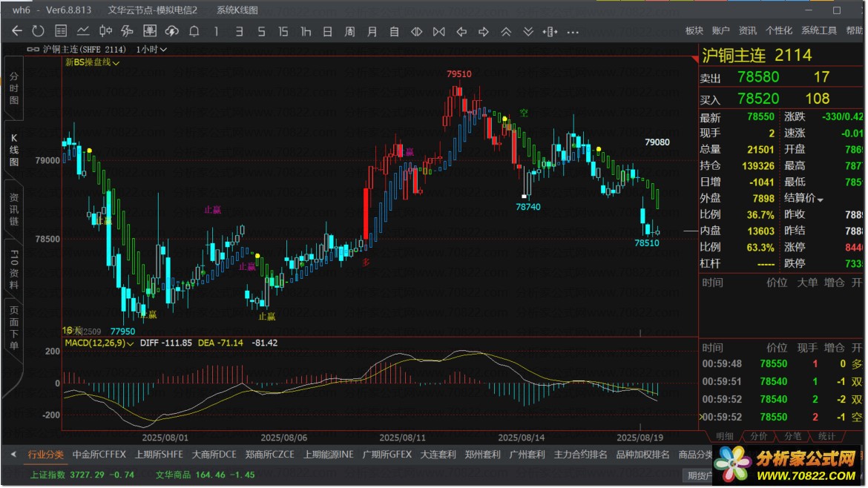Screen dimensions: 868x488
Task: Select the 广州套利 bottom tab
Action: pyautogui.click(x=527, y=455)
